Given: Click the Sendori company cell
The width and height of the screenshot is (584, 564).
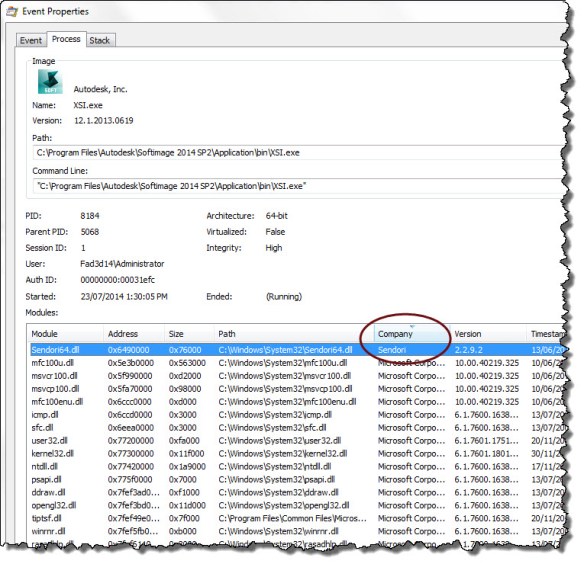Looking at the screenshot, I should [x=392, y=350].
